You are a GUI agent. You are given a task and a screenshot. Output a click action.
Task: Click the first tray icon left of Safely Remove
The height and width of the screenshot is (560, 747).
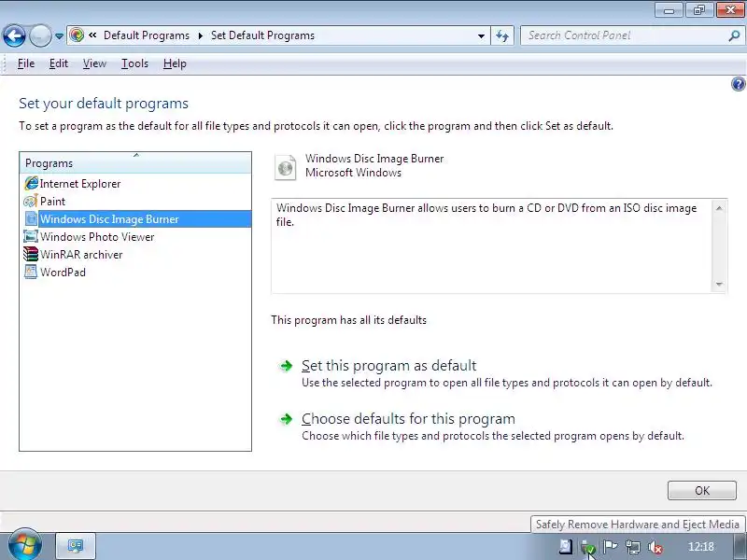566,547
